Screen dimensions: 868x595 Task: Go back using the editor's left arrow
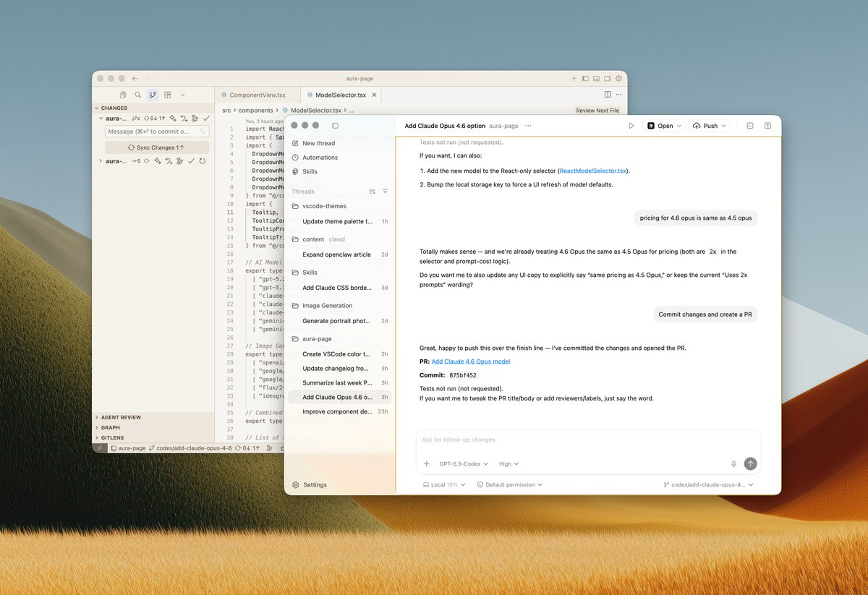[x=135, y=78]
